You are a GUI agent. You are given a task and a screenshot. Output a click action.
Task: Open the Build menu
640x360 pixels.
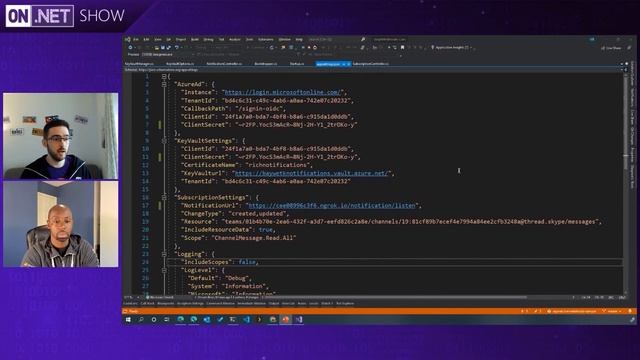click(x=195, y=40)
